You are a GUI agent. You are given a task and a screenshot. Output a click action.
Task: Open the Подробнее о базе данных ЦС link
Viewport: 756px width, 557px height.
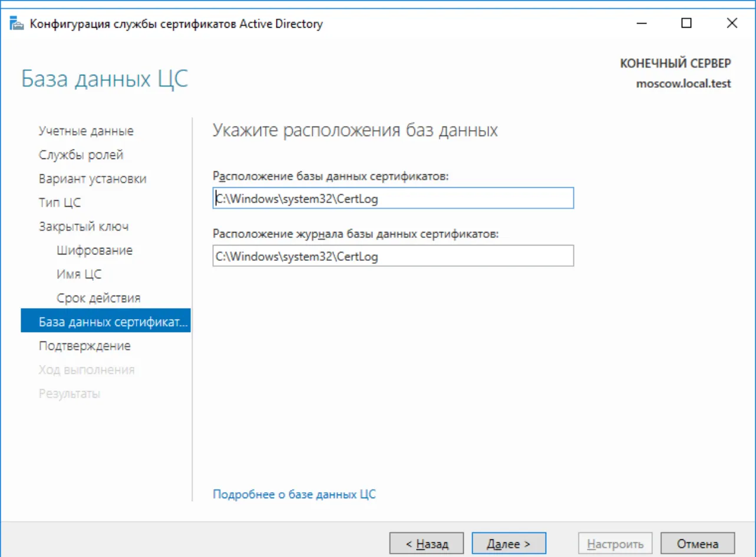pyautogui.click(x=294, y=494)
